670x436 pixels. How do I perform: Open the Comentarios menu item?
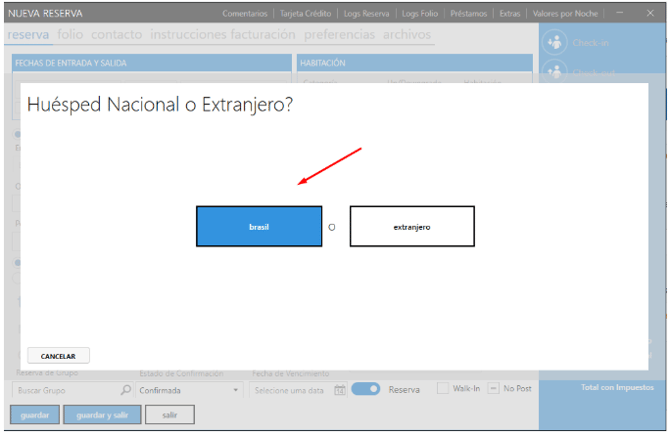[x=244, y=14]
